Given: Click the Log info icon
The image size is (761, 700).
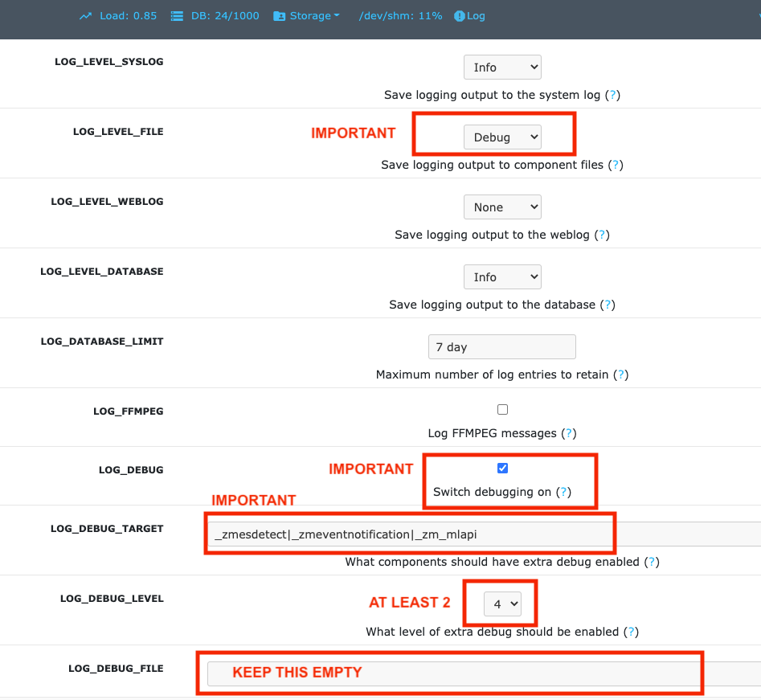Looking at the screenshot, I should pos(460,15).
